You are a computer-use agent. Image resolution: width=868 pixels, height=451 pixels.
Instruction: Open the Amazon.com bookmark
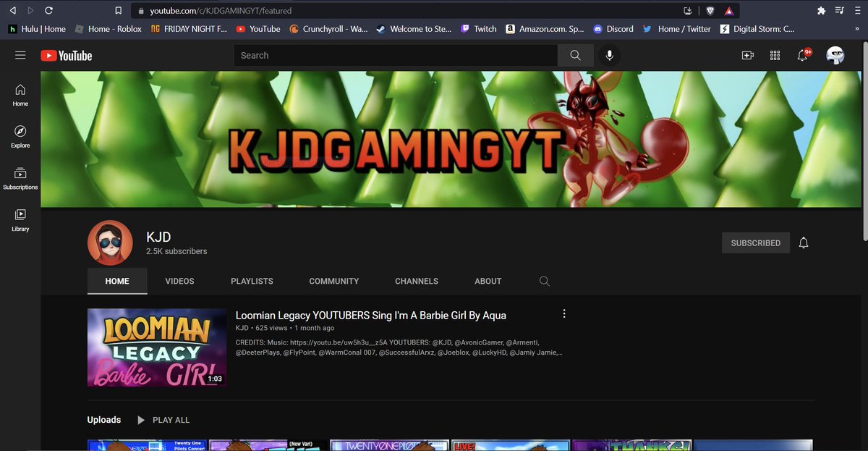pyautogui.click(x=545, y=29)
